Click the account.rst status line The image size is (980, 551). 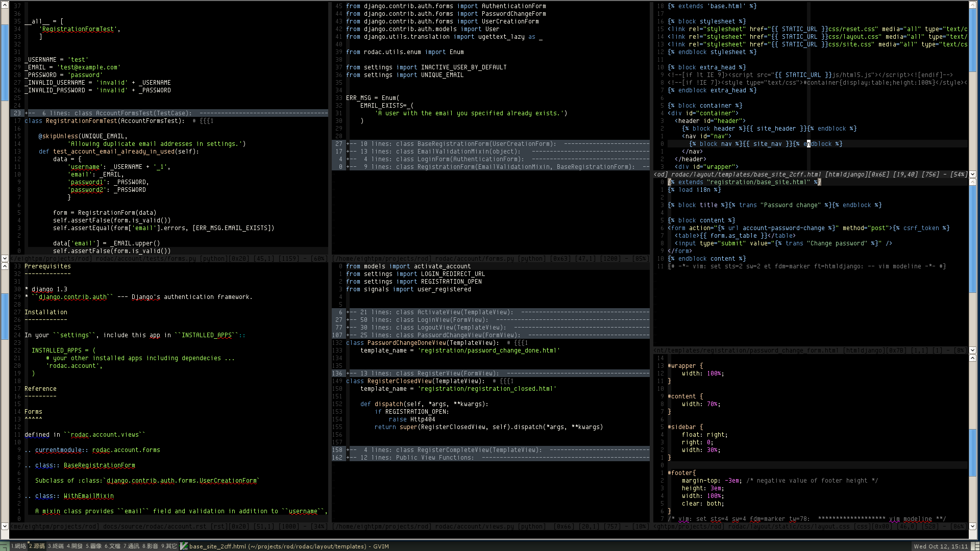pos(169,526)
